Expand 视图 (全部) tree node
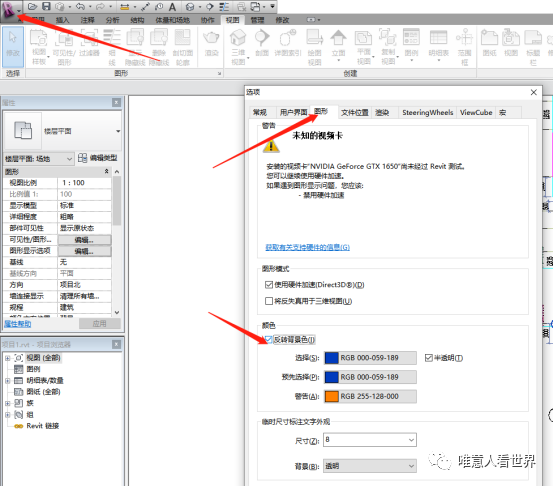This screenshot has height=486, width=553. click(x=7, y=358)
